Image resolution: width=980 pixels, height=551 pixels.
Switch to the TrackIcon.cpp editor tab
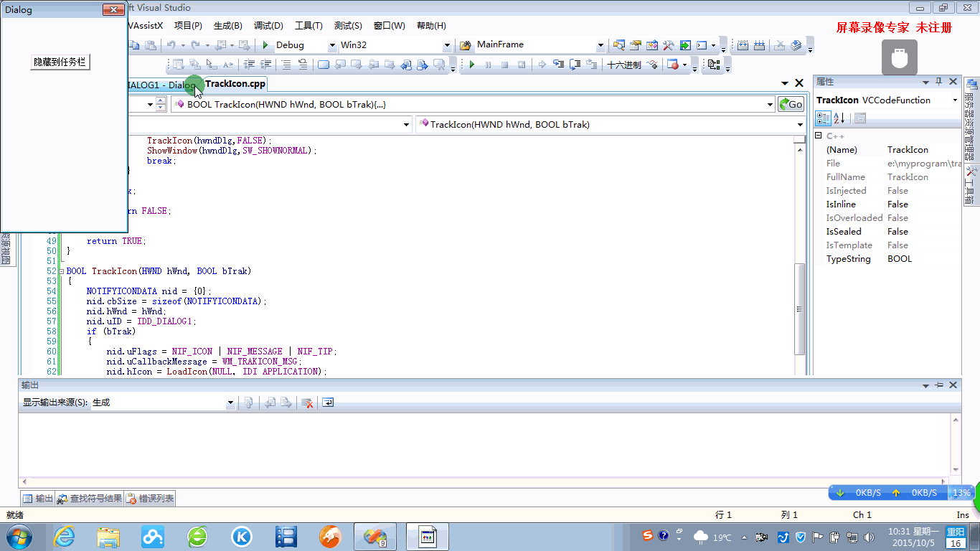[235, 84]
